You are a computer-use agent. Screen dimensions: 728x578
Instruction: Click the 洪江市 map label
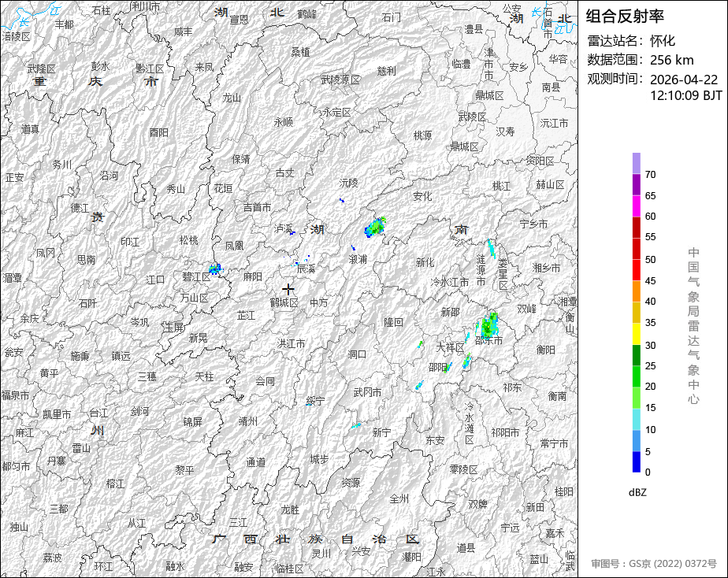[291, 343]
